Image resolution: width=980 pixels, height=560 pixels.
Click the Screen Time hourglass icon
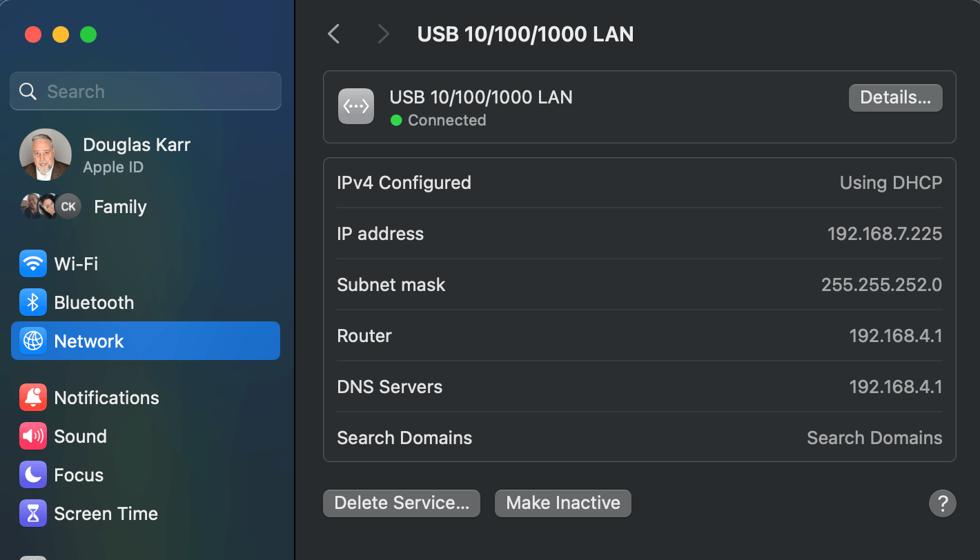coord(32,513)
